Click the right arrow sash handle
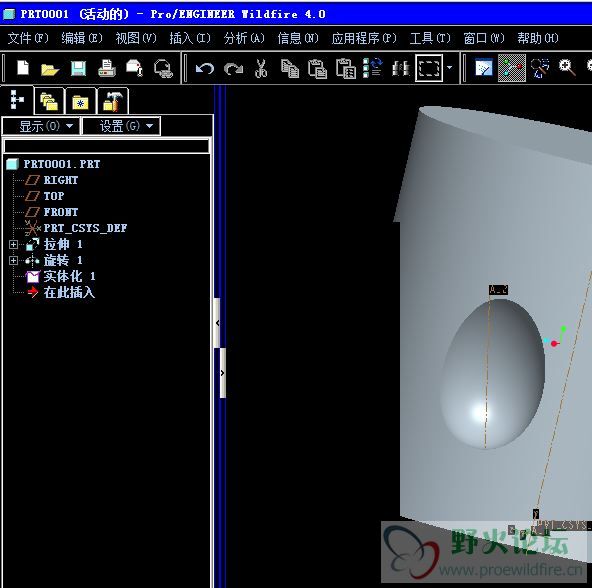The image size is (592, 588). point(223,373)
